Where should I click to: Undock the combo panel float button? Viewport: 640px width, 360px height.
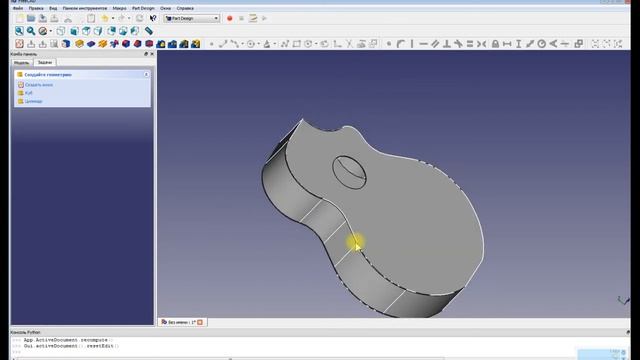coord(146,54)
